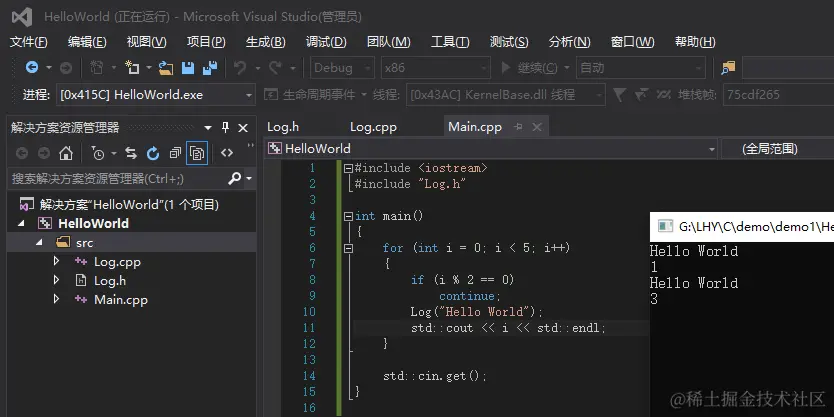Click the Visual Studio logo icon

(22, 16)
